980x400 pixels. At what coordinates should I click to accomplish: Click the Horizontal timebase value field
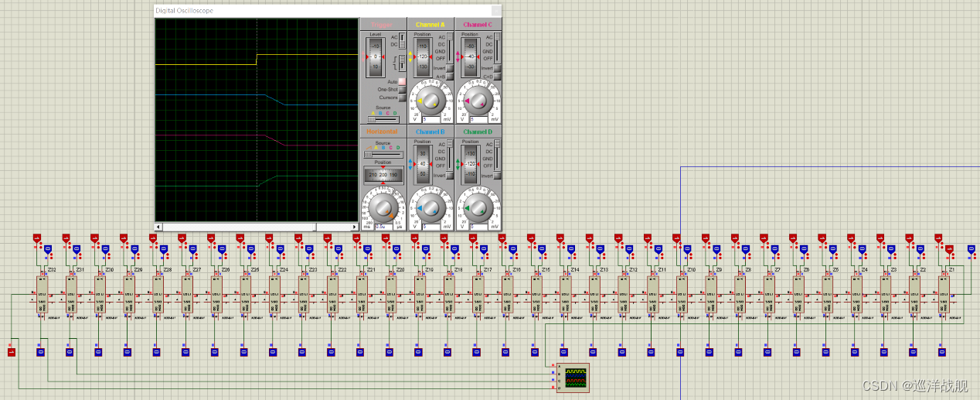coord(383,227)
